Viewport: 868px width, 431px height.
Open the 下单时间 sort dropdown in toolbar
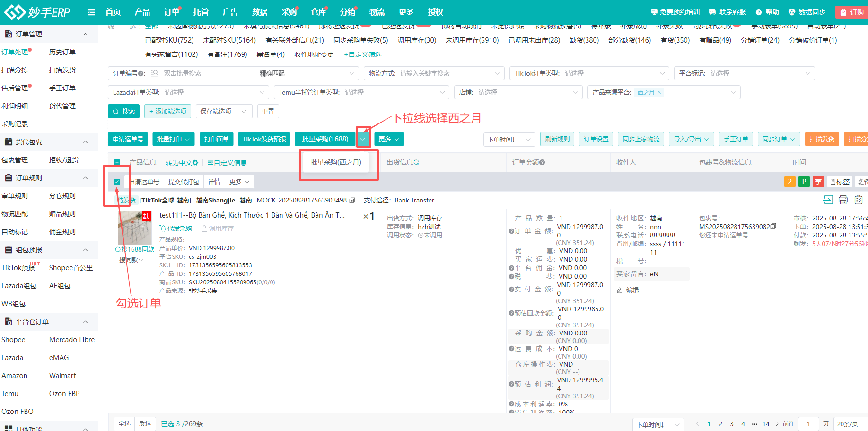tap(509, 139)
